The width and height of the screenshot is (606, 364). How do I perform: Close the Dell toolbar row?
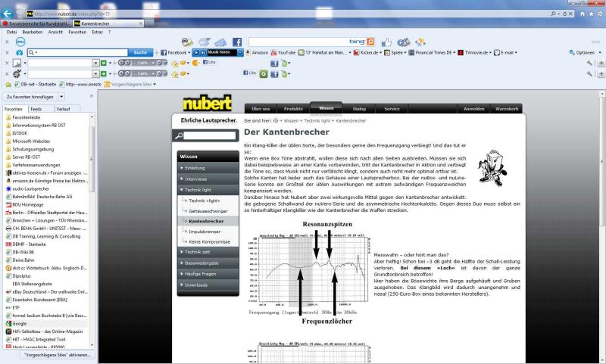(7, 42)
